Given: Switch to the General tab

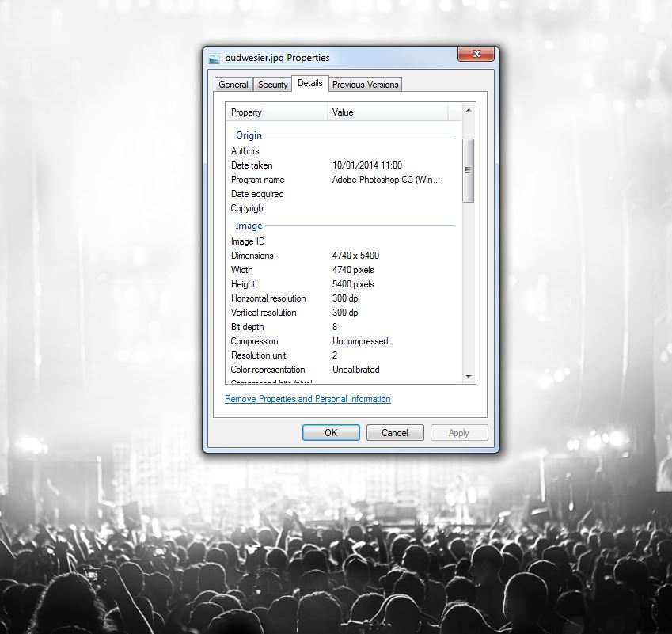Looking at the screenshot, I should [233, 85].
